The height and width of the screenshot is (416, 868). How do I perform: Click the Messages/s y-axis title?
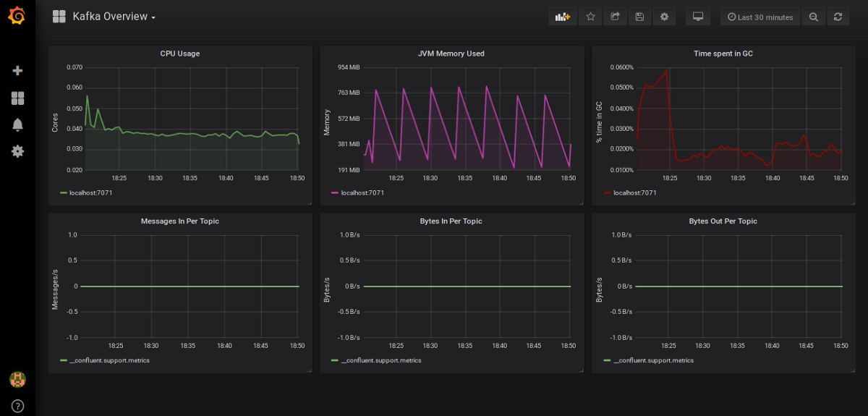point(55,291)
